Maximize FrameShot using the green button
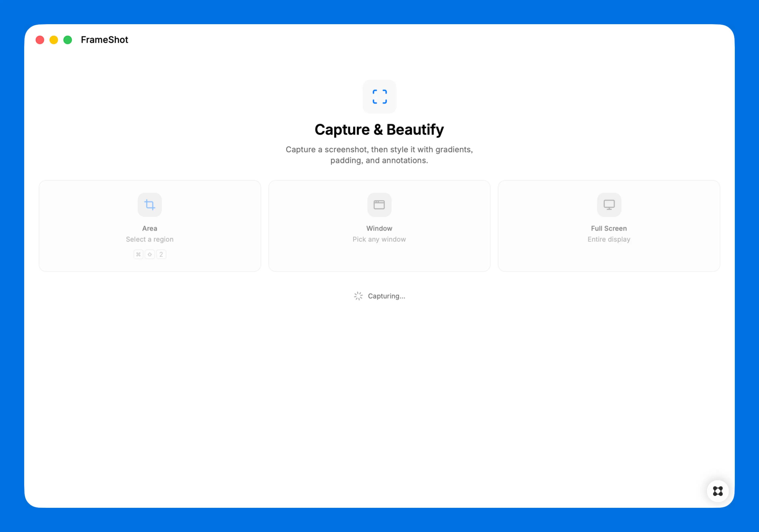This screenshot has height=532, width=759. [68, 40]
